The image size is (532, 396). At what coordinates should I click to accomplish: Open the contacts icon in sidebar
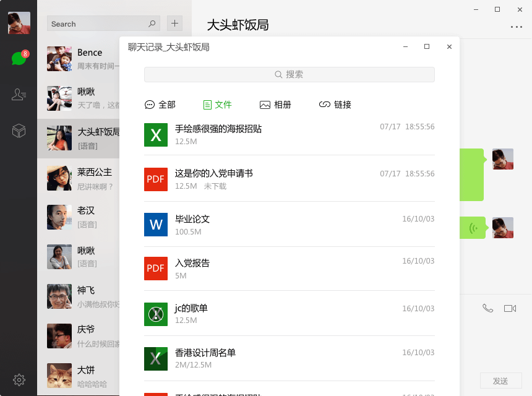tap(19, 94)
